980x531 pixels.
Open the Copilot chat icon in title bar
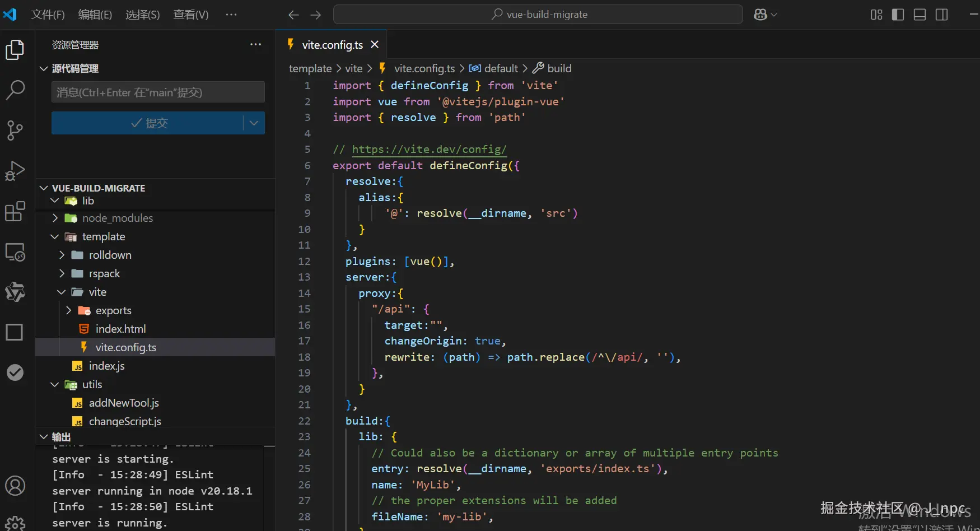click(760, 15)
